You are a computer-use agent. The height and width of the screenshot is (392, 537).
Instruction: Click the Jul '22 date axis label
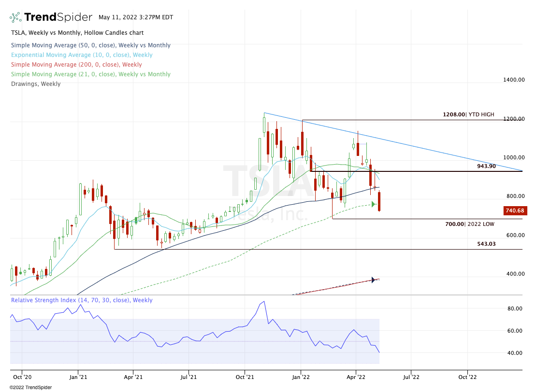click(x=411, y=377)
